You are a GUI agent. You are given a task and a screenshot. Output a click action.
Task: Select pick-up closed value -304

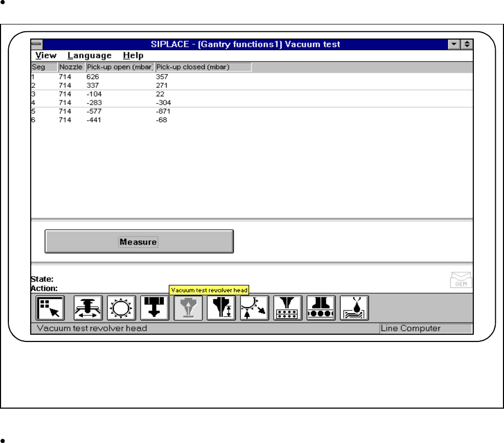pos(163,103)
